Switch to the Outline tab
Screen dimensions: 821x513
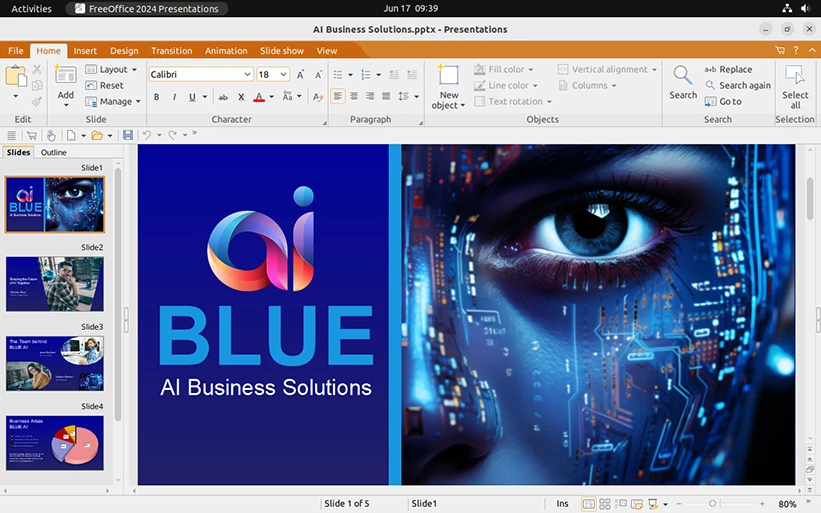54,152
